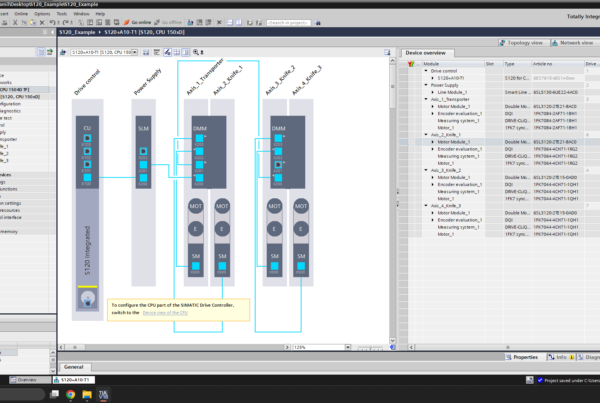Open the Options menu
600x403 pixels.
click(40, 14)
